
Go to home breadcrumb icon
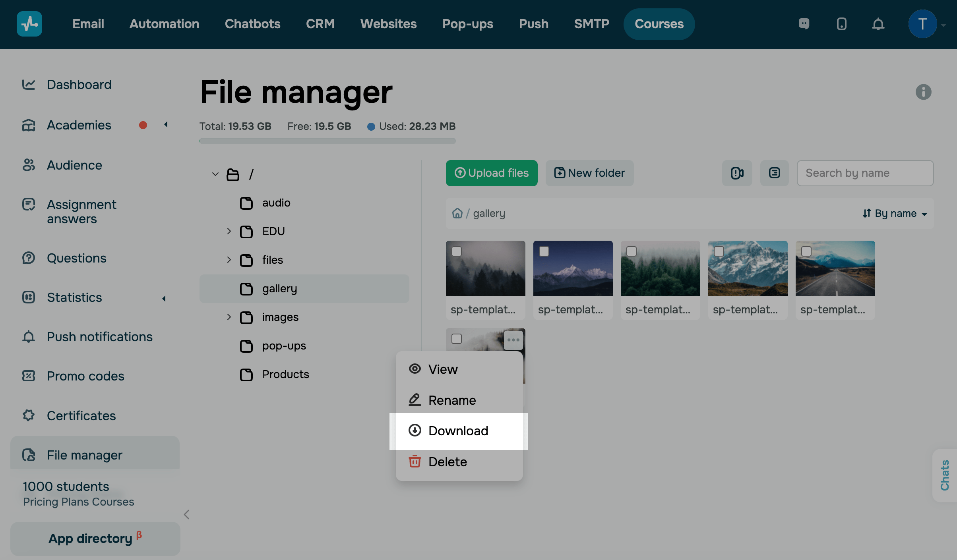click(x=457, y=213)
